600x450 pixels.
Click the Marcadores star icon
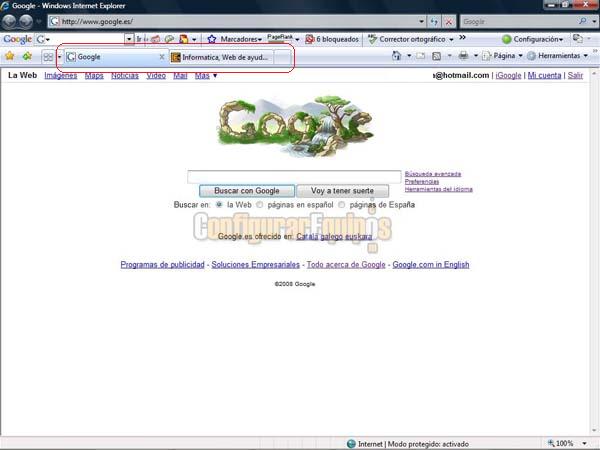212,39
